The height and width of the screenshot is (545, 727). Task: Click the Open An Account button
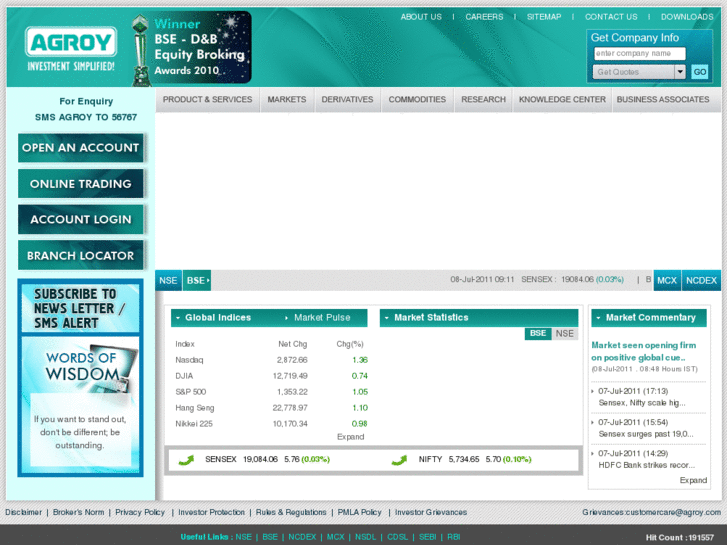tap(81, 148)
